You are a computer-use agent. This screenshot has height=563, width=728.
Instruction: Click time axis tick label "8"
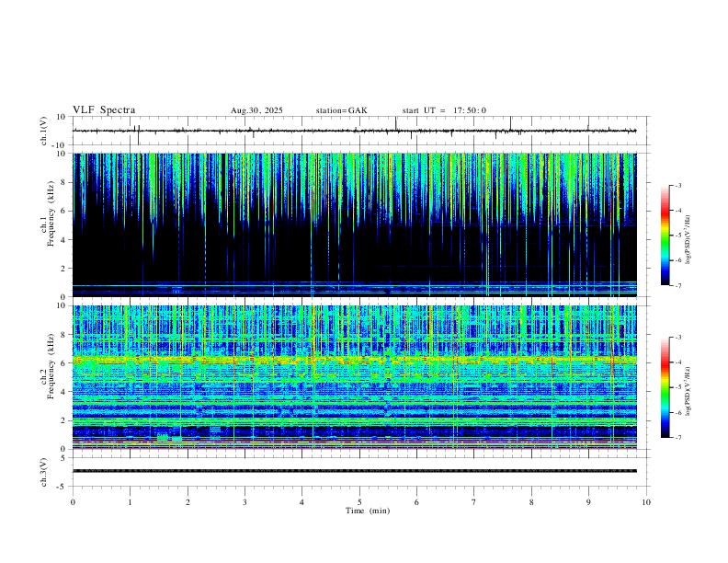(531, 502)
